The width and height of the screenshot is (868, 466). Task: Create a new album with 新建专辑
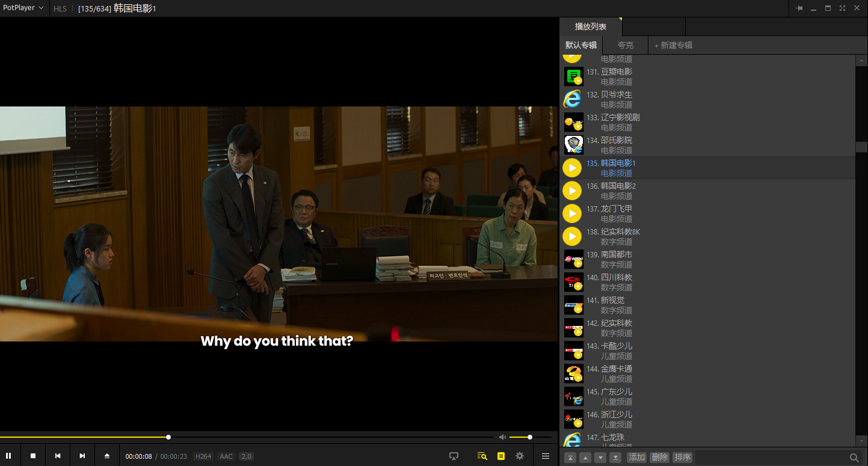click(674, 45)
